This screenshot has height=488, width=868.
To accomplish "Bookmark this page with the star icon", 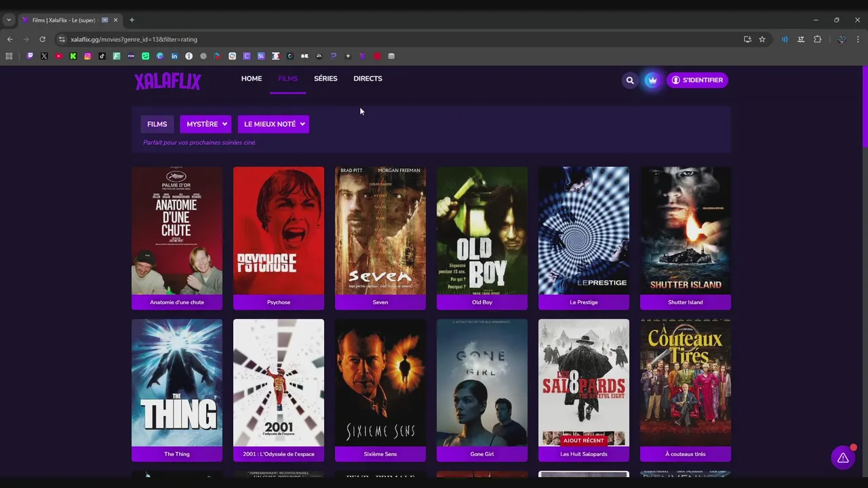I will (762, 39).
